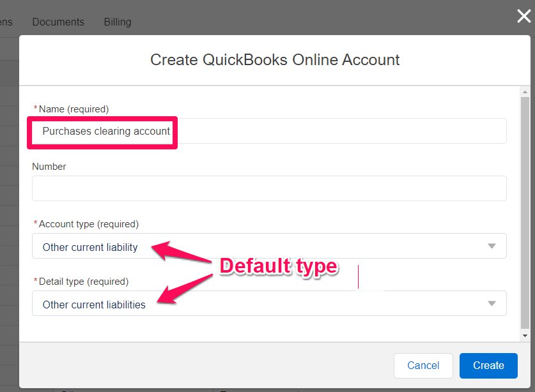Click the 'Name (required)' label
535x392 pixels.
point(74,109)
